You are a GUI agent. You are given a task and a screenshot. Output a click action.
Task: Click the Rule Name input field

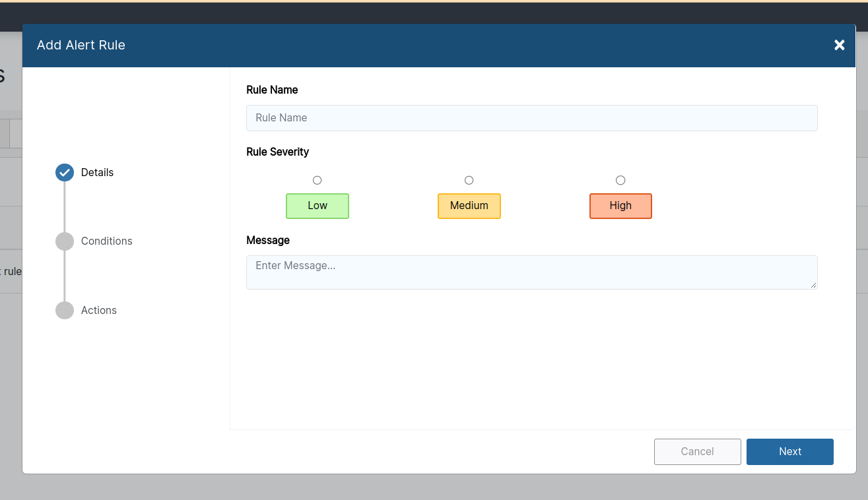tap(532, 117)
